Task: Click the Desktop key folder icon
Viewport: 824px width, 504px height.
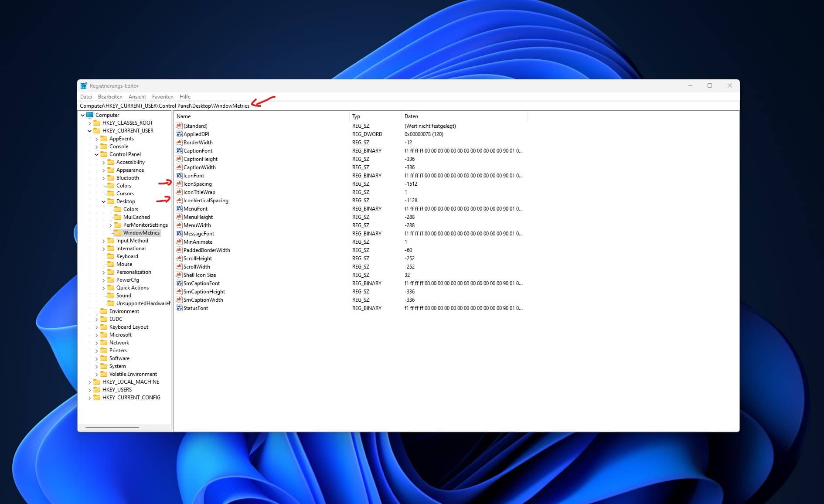Action: (x=111, y=201)
